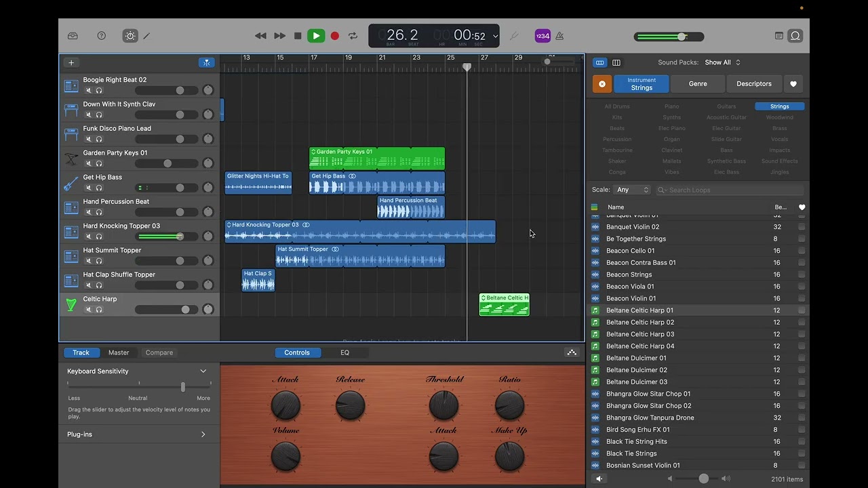Screen dimensions: 868x488
Task: Open the LCD display mode dropdown arrow
Action: (x=495, y=37)
